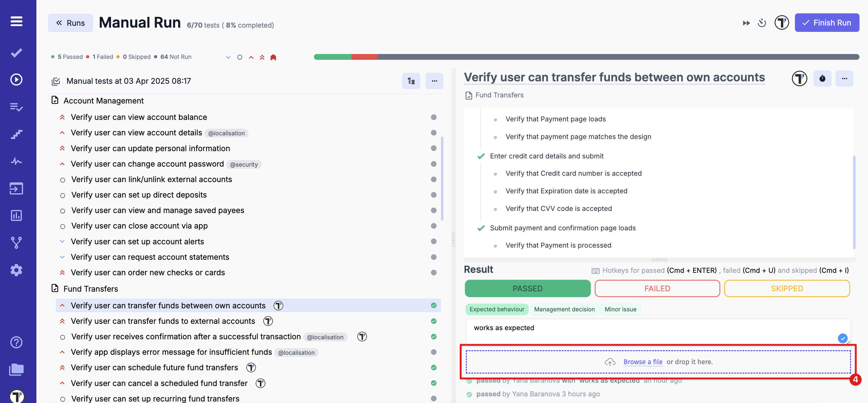Open three-dots menu for manual tests list
The height and width of the screenshot is (403, 868).
[x=434, y=81]
